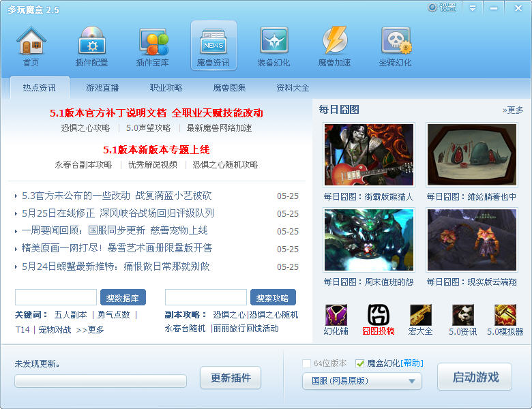Switch to the 游戏直播 tab
The width and height of the screenshot is (532, 409).
click(102, 88)
